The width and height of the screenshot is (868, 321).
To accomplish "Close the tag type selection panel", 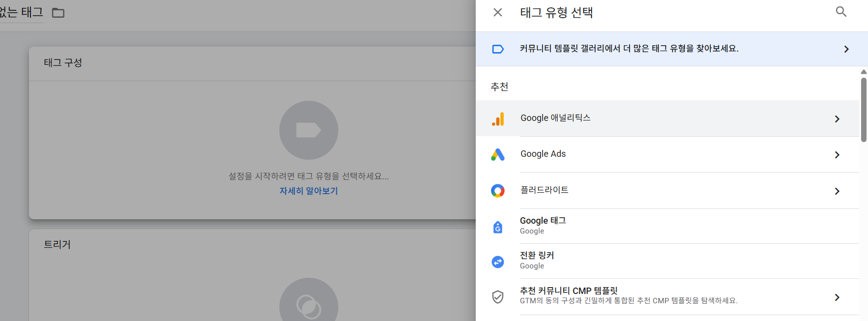I will click(498, 12).
